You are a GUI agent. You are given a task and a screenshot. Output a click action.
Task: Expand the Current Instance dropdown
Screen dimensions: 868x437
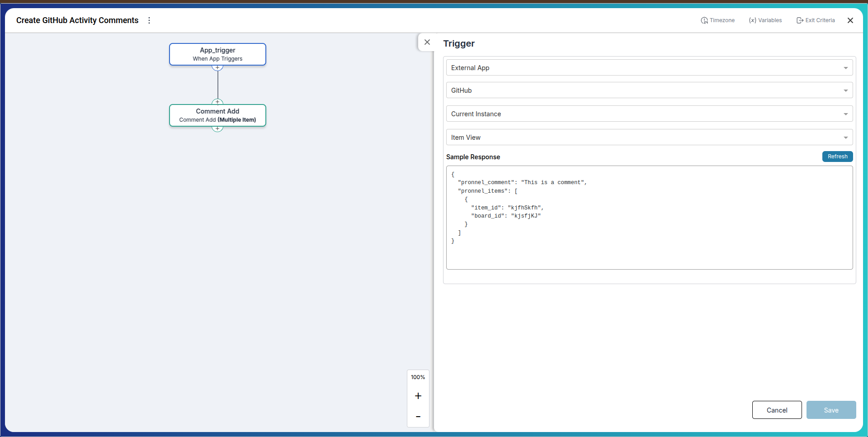tap(649, 114)
